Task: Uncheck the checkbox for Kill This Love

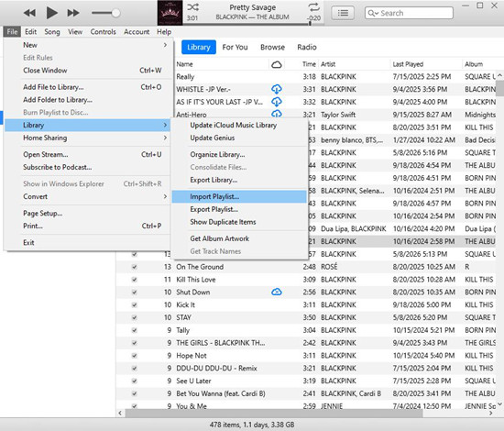Action: tap(135, 280)
